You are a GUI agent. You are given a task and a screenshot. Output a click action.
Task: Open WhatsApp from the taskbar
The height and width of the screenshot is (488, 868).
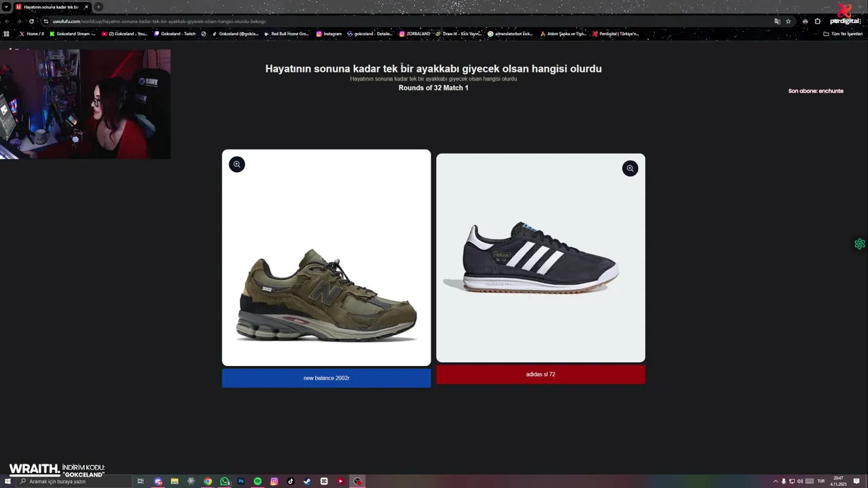[224, 481]
